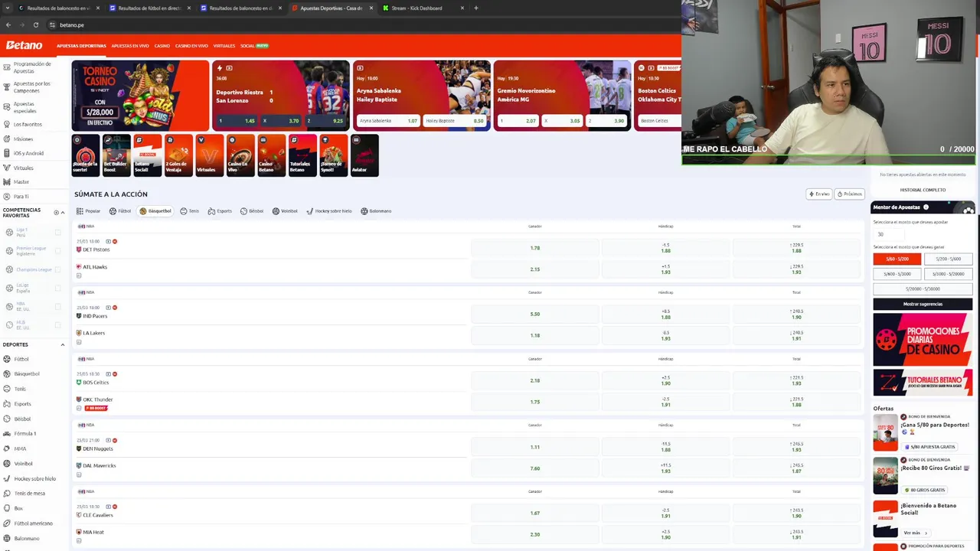This screenshot has width=980, height=551.
Task: Collapse Deportes section
Action: [x=63, y=344]
